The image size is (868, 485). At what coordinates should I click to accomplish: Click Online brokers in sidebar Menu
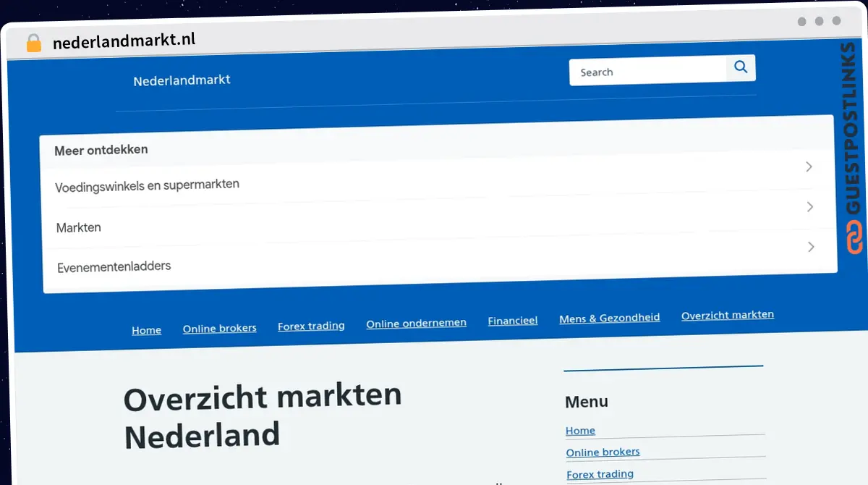(603, 452)
